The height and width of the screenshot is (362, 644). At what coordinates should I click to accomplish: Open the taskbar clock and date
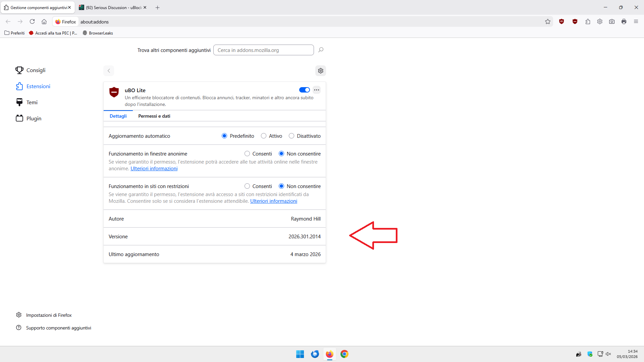[627, 354]
